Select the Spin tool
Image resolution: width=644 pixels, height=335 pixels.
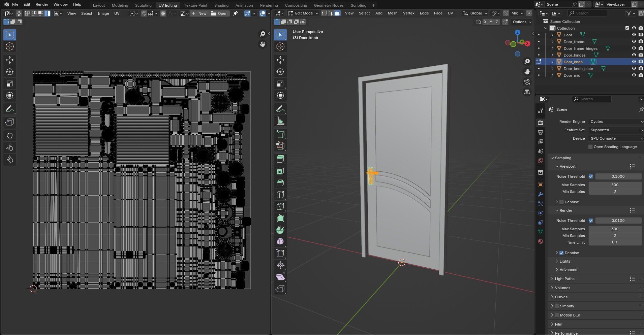(x=280, y=230)
